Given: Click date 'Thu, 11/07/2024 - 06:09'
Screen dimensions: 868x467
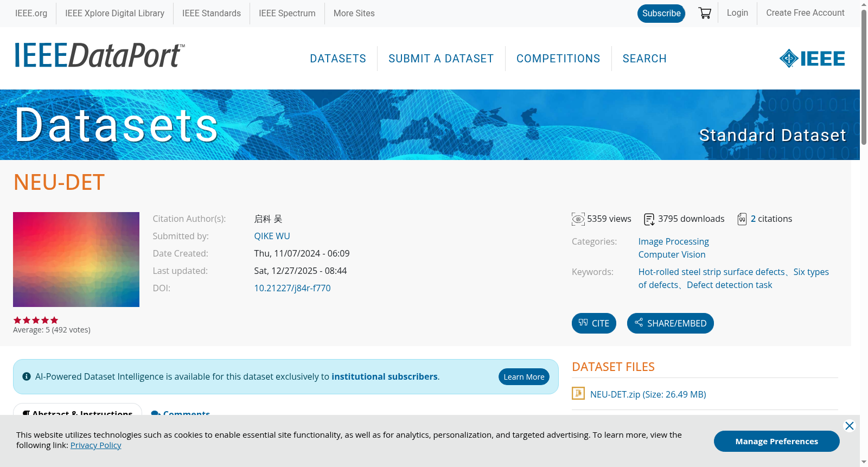Looking at the screenshot, I should pos(302,253).
